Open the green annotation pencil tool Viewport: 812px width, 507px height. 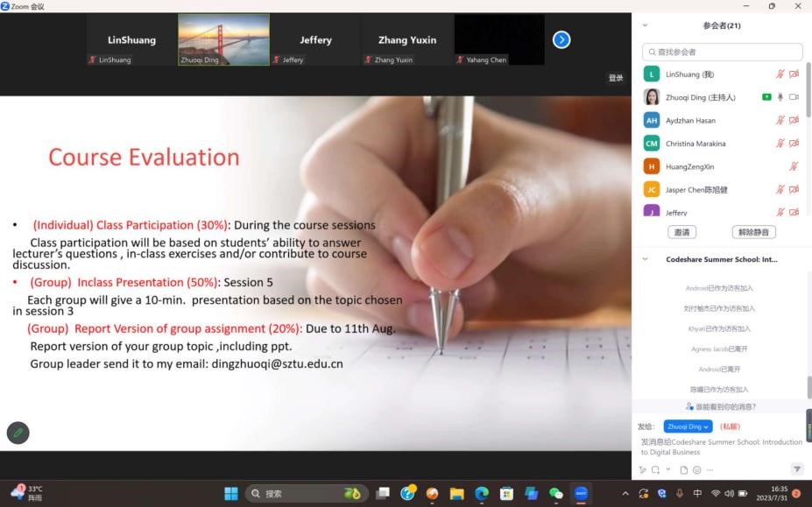tap(18, 433)
